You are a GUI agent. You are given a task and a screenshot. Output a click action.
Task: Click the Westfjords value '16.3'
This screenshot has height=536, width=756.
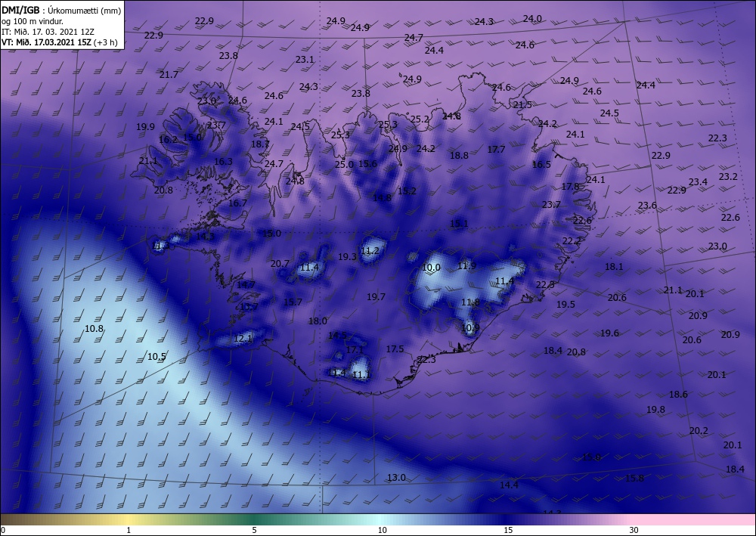tap(223, 162)
